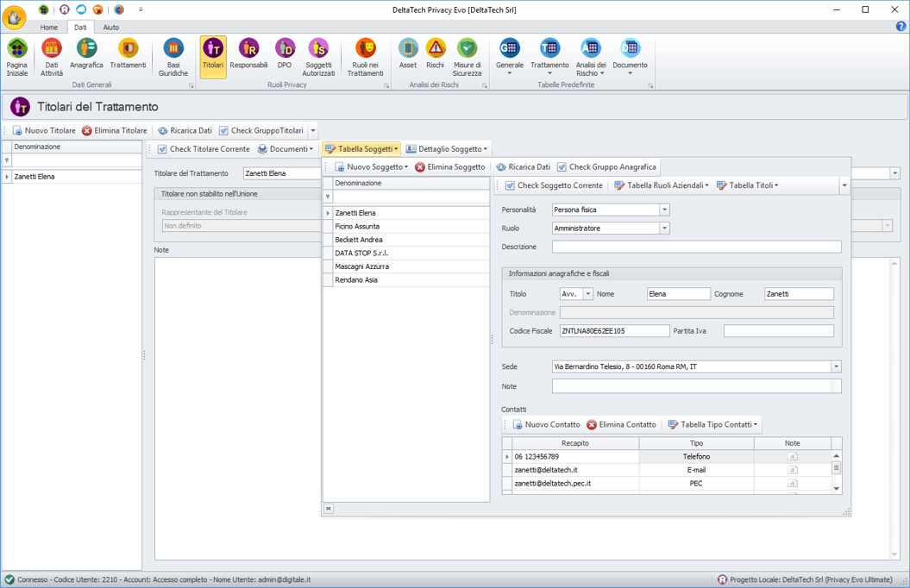Open Soggetti Autorizzati ribbon icon

pyautogui.click(x=318, y=57)
